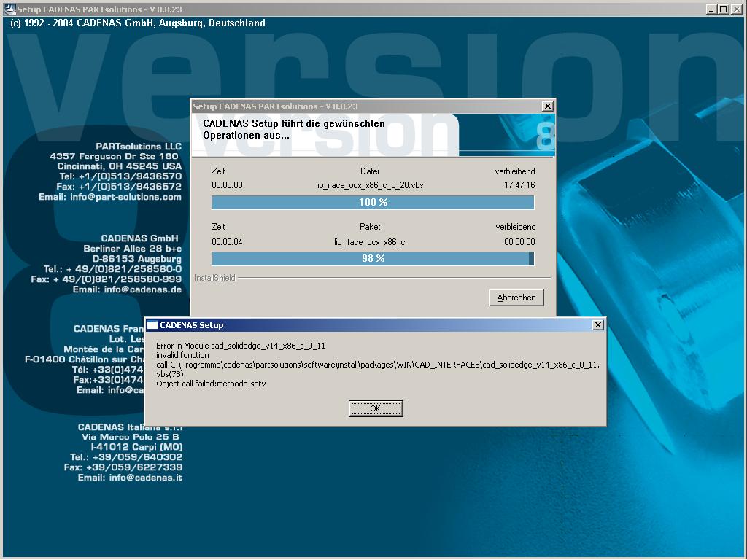
Task: Click the copyright line at top of window
Action: (138, 23)
